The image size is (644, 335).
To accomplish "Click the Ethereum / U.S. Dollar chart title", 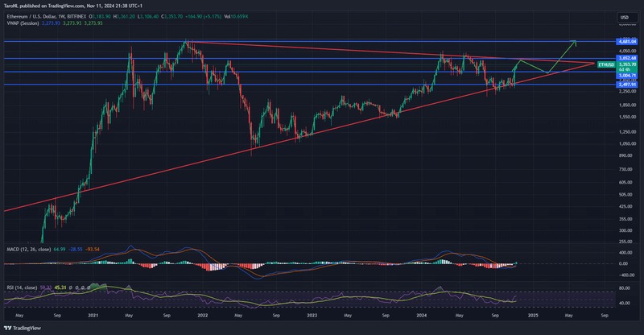I will coord(47,16).
